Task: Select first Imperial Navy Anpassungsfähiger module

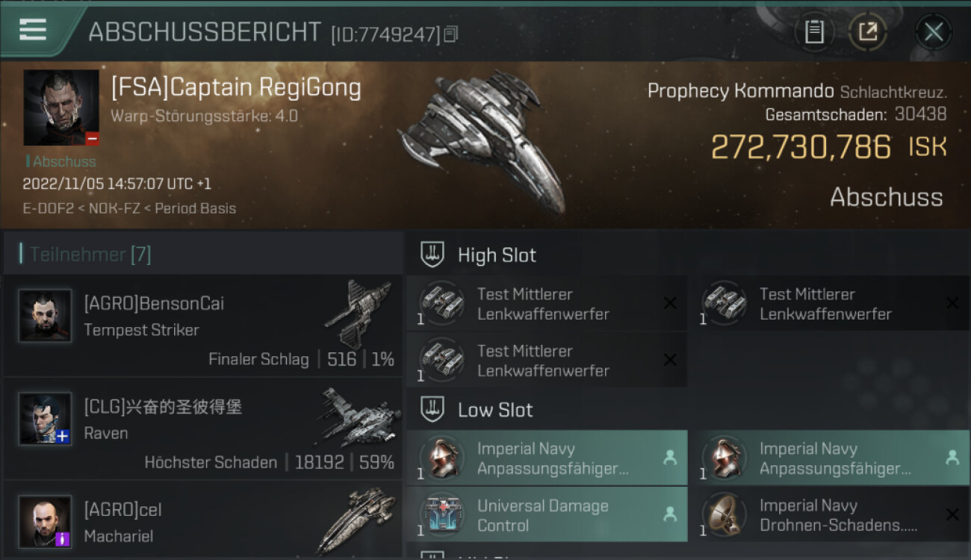Action: click(547, 458)
